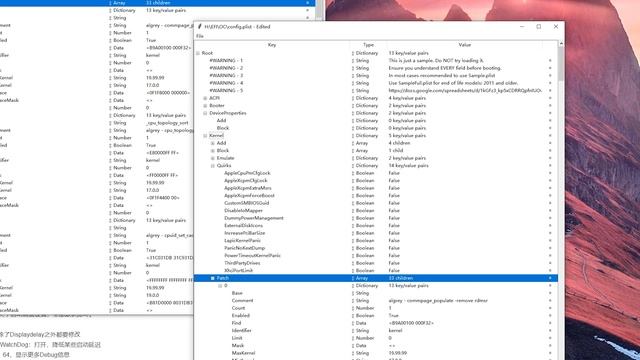Click 'kernel' value of the Identifier row

(x=395, y=331)
